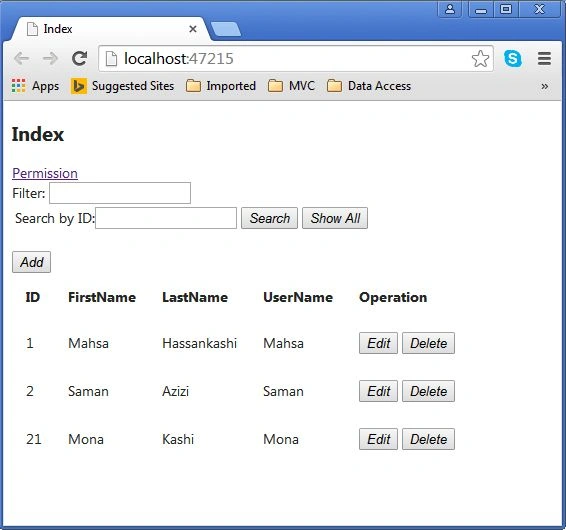Image resolution: width=566 pixels, height=530 pixels.
Task: Open the MVC bookmarks folder
Action: 291,86
